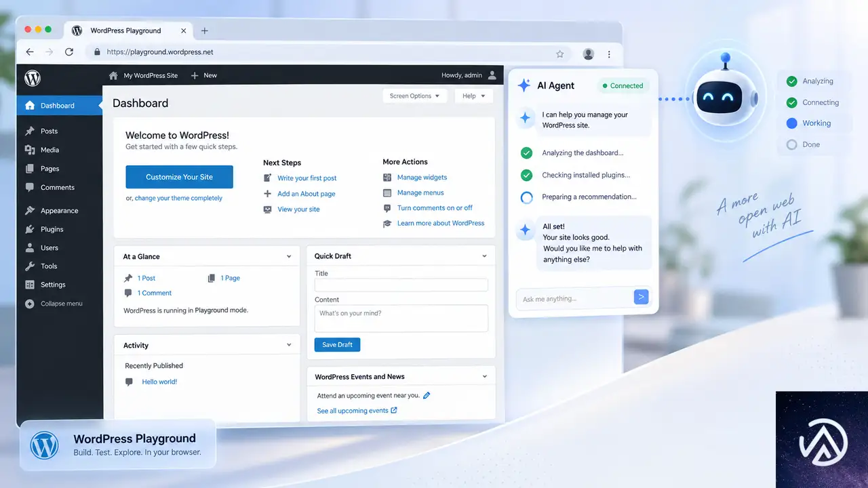Viewport: 868px width, 488px height.
Task: Click the Ask me anything input
Action: pos(574,298)
